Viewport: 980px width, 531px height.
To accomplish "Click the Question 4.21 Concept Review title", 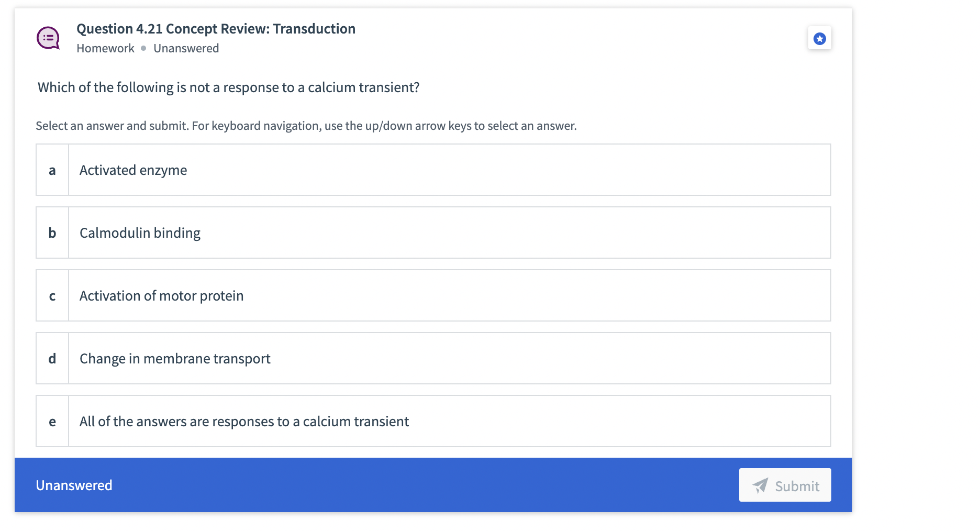I will [x=216, y=29].
